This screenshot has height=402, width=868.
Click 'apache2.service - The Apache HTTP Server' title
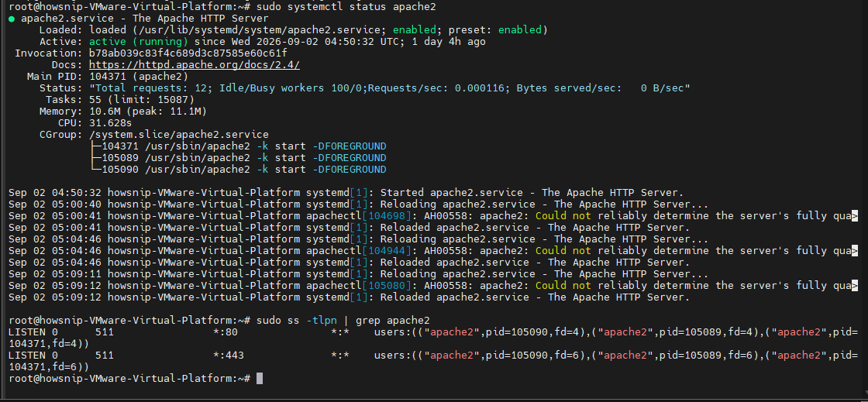click(145, 19)
